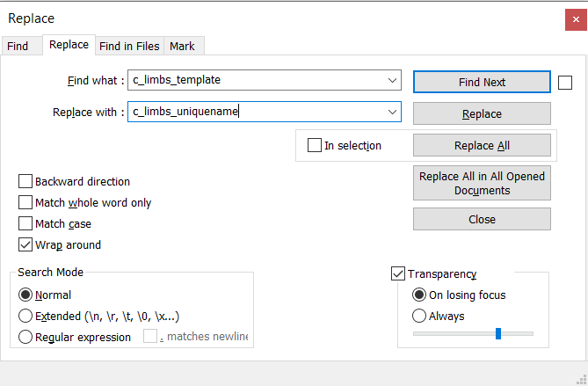Viewport: 588px width, 386px height.
Task: Close the Replace dialog window
Action: coord(575,18)
